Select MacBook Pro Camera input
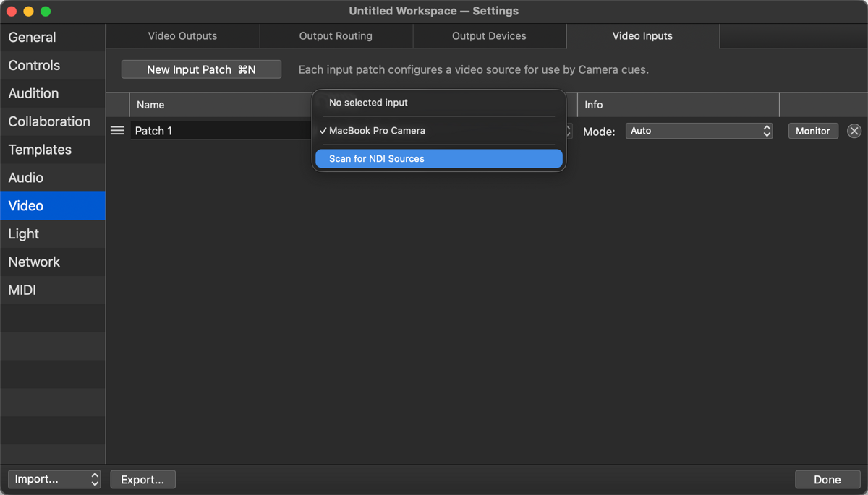This screenshot has width=868, height=495. 439,131
